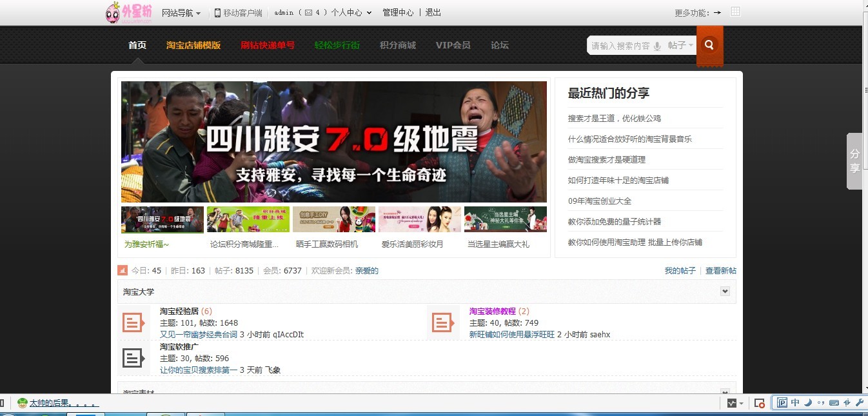Open hot share 09年淘宝创业大全

tap(600, 201)
